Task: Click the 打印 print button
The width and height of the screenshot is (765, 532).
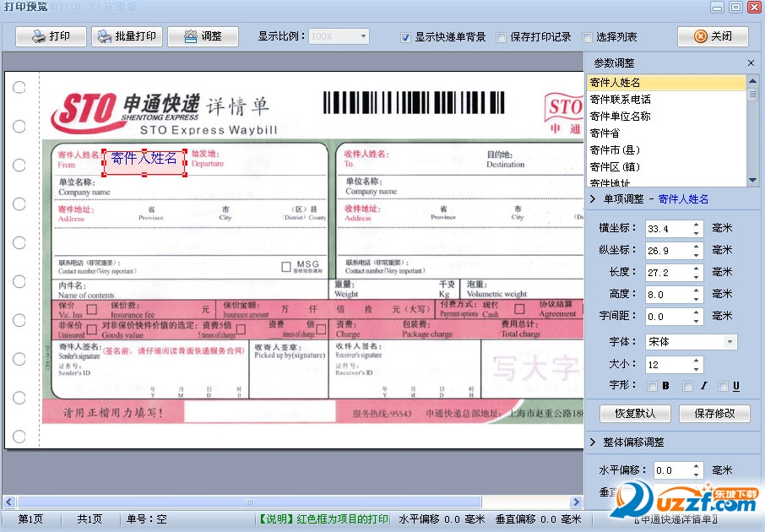Action: [x=51, y=36]
